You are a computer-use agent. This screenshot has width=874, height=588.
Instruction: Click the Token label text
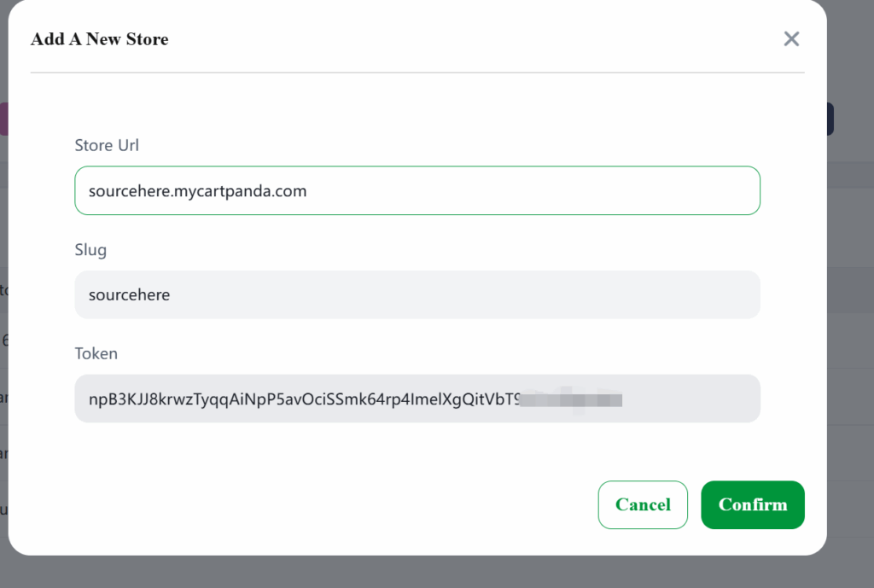[96, 353]
